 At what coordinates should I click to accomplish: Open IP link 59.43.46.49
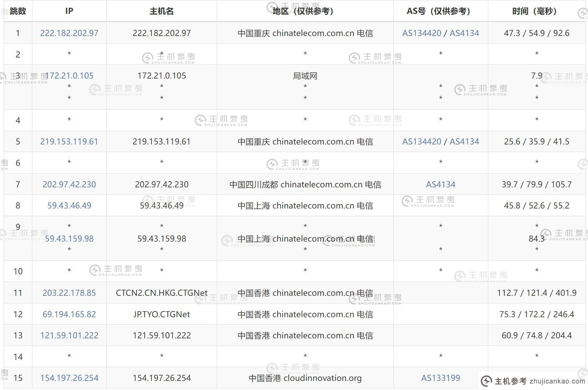[69, 206]
